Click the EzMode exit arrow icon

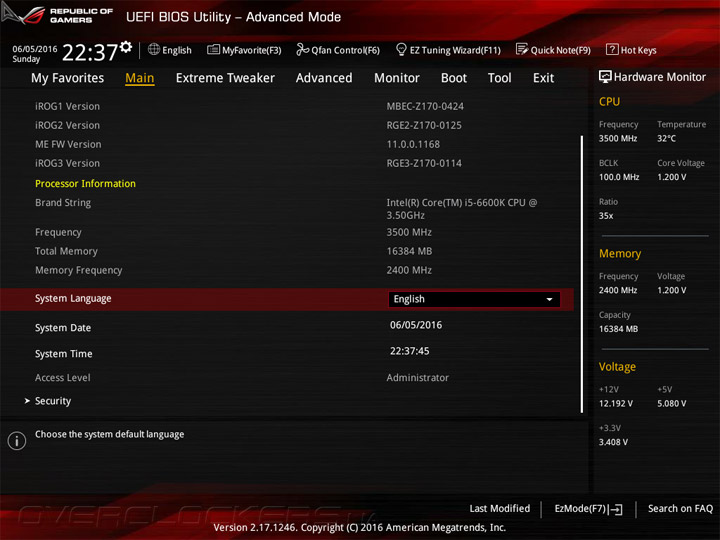pos(616,509)
